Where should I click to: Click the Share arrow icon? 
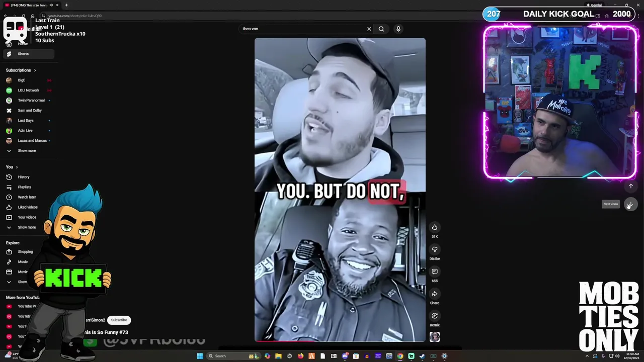(x=435, y=294)
